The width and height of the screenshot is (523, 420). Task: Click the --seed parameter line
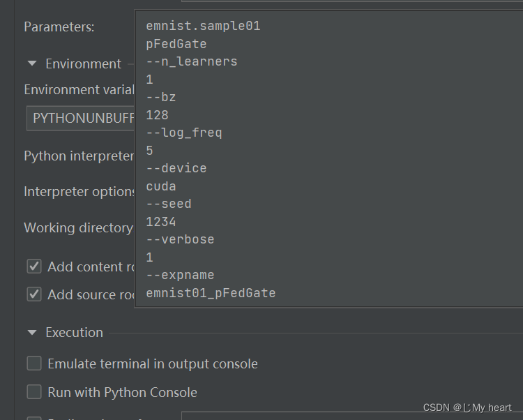click(x=169, y=204)
